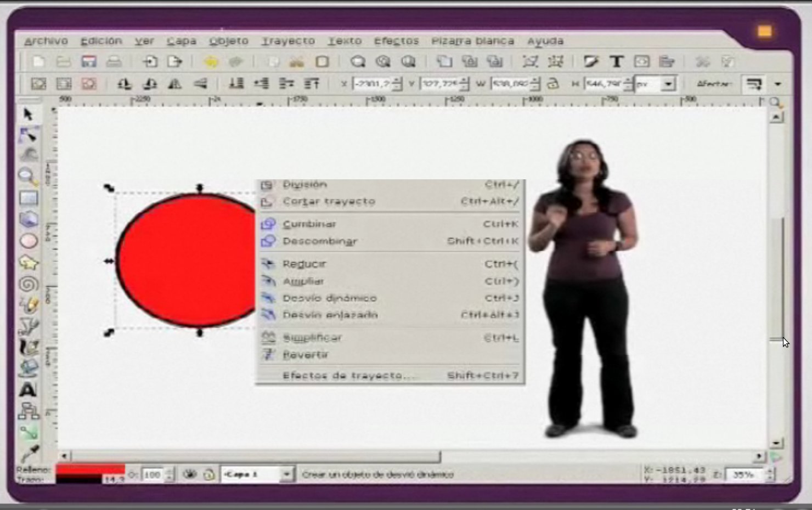The width and height of the screenshot is (812, 510).
Task: Click the red Relleno fill swatch
Action: coord(90,469)
